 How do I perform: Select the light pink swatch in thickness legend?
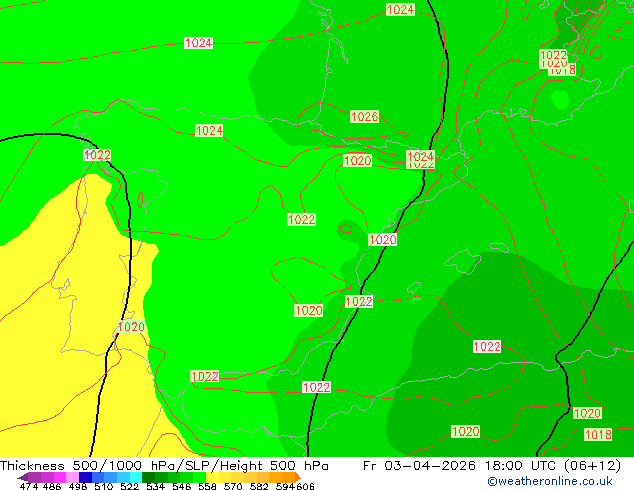click(72, 477)
